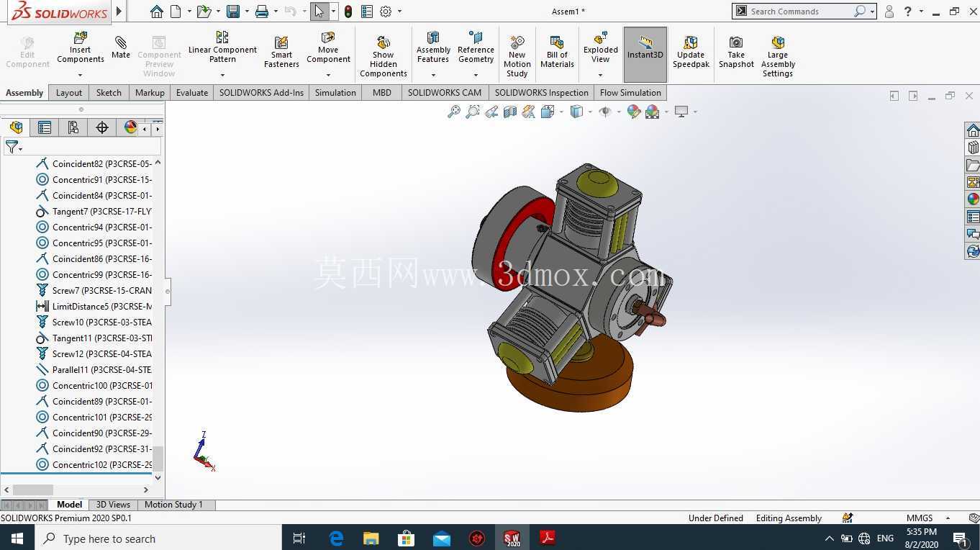Select Concentric102 mate in tree
This screenshot has width=980, height=550.
(x=94, y=465)
